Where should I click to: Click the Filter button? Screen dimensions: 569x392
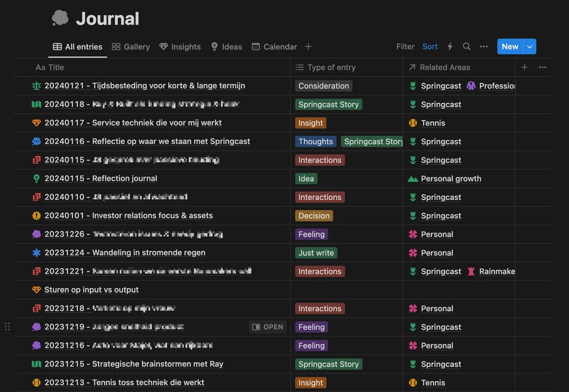tap(405, 47)
